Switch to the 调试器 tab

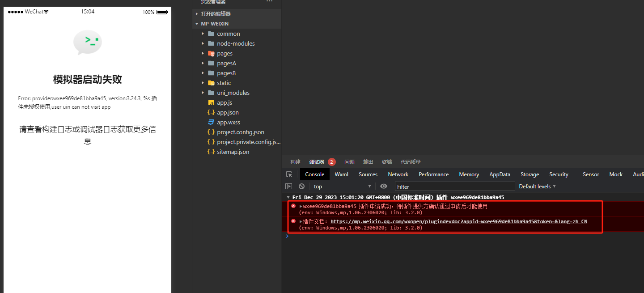tap(317, 162)
